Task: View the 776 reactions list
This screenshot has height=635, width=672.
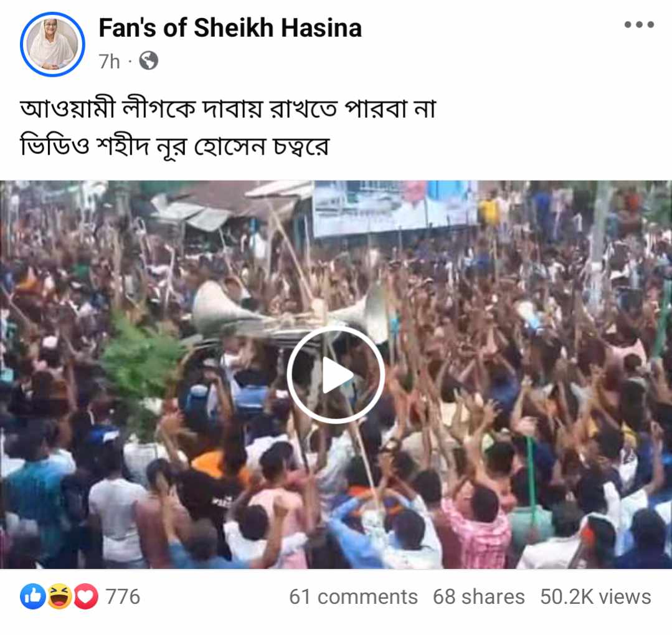Action: (123, 596)
